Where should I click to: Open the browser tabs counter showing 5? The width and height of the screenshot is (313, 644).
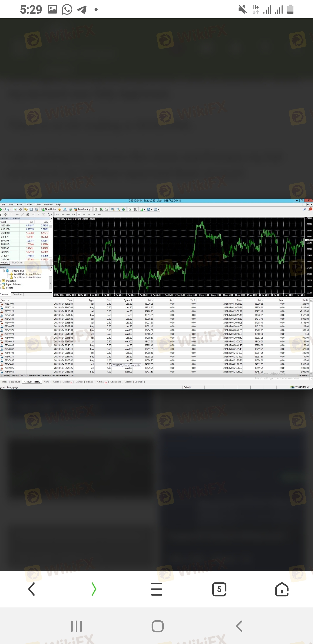219,589
